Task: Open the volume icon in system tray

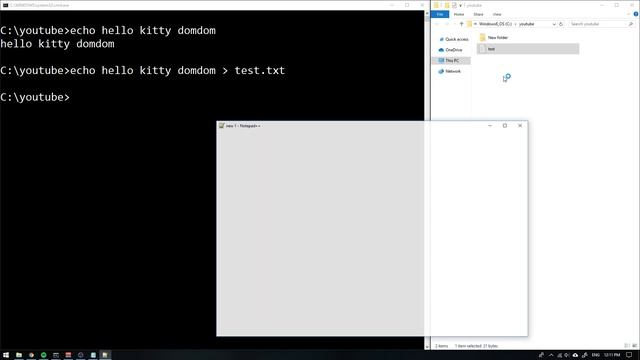Action: (567, 355)
